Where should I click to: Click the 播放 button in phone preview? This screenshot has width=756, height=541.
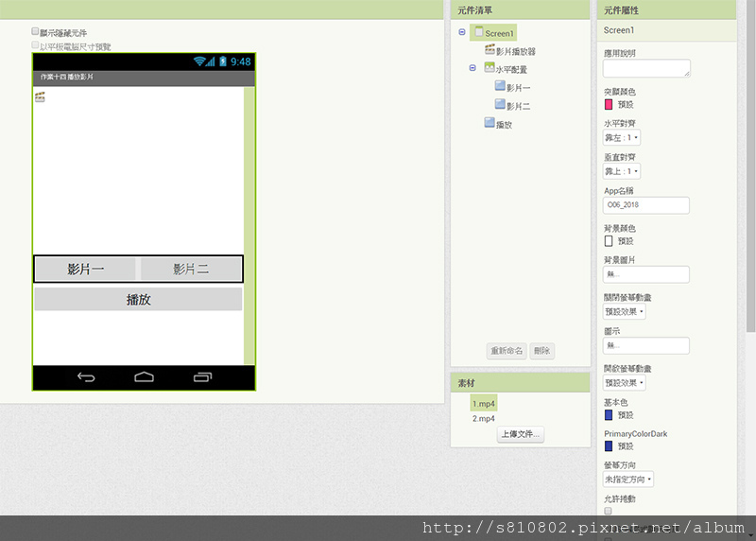pyautogui.click(x=138, y=299)
